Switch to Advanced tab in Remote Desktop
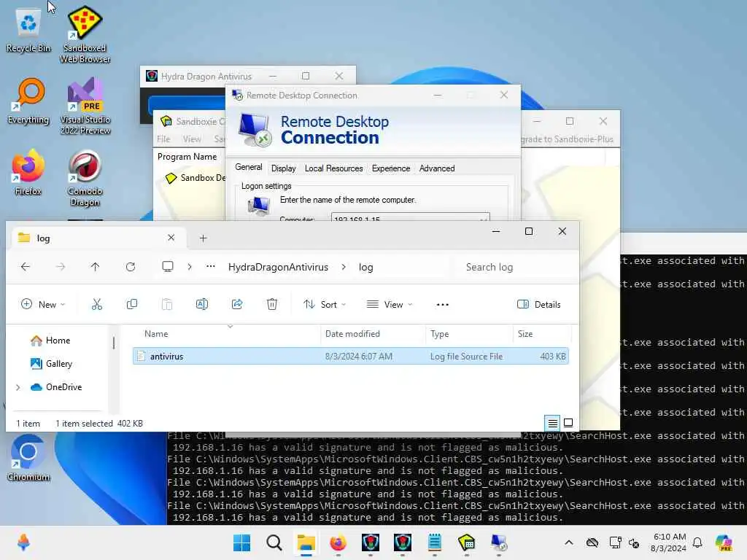 click(437, 168)
